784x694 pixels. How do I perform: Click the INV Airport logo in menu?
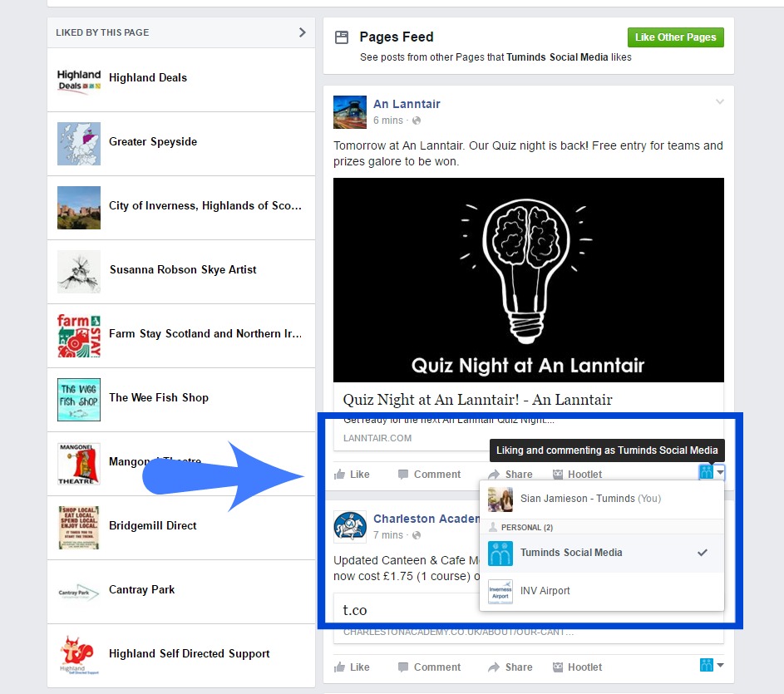500,592
